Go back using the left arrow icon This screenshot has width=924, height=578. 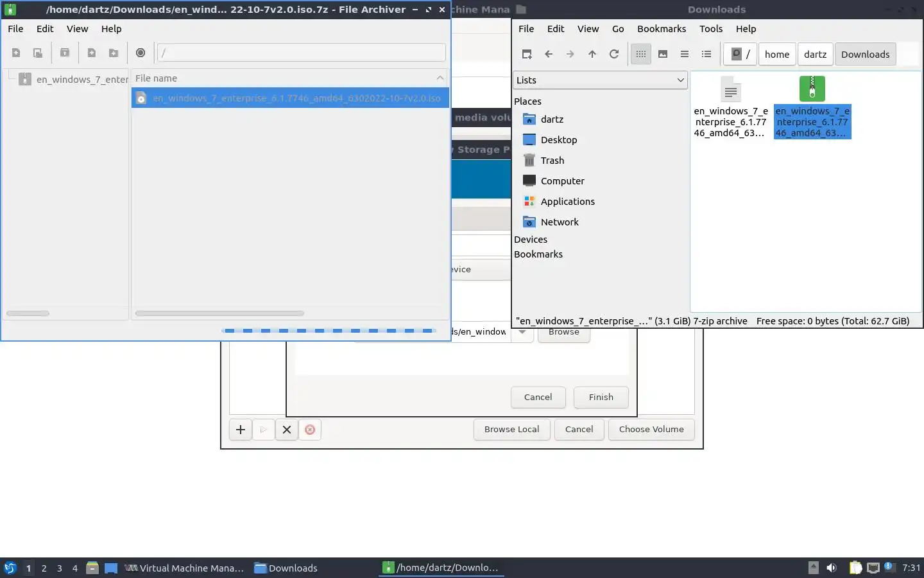click(x=549, y=55)
